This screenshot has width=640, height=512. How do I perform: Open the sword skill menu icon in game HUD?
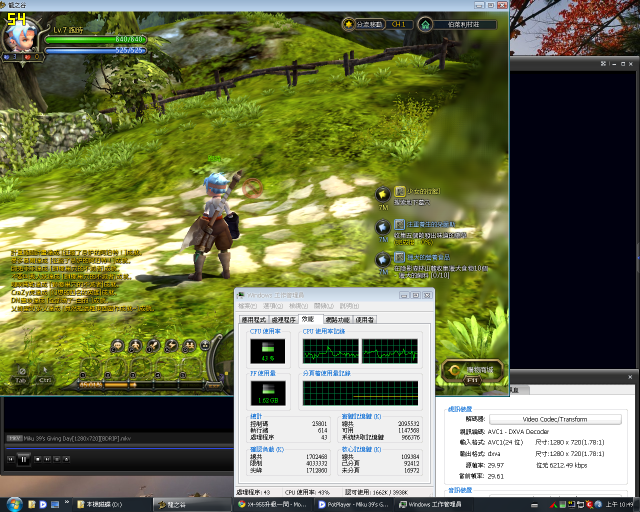pos(153,346)
